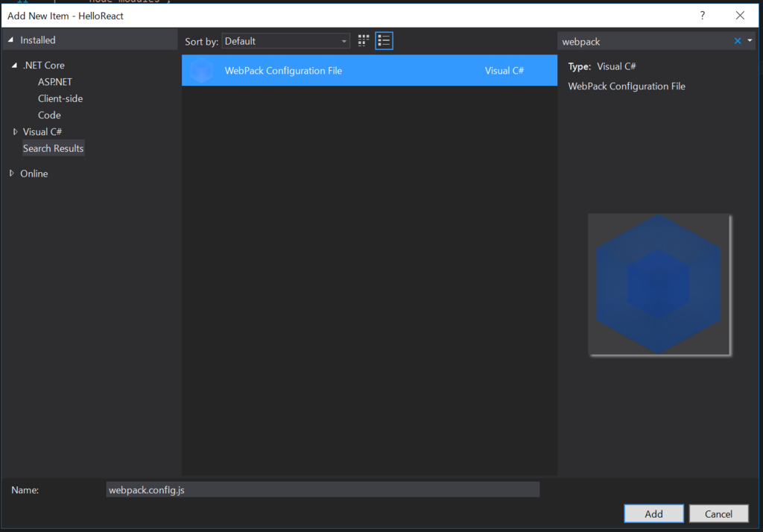The height and width of the screenshot is (532, 763).
Task: Select the Online label
Action: coord(34,174)
